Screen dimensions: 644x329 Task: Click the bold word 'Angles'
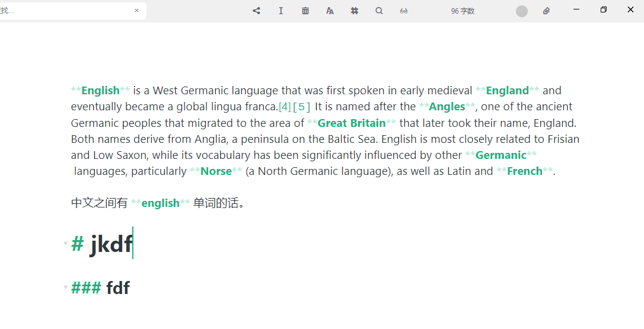(447, 107)
